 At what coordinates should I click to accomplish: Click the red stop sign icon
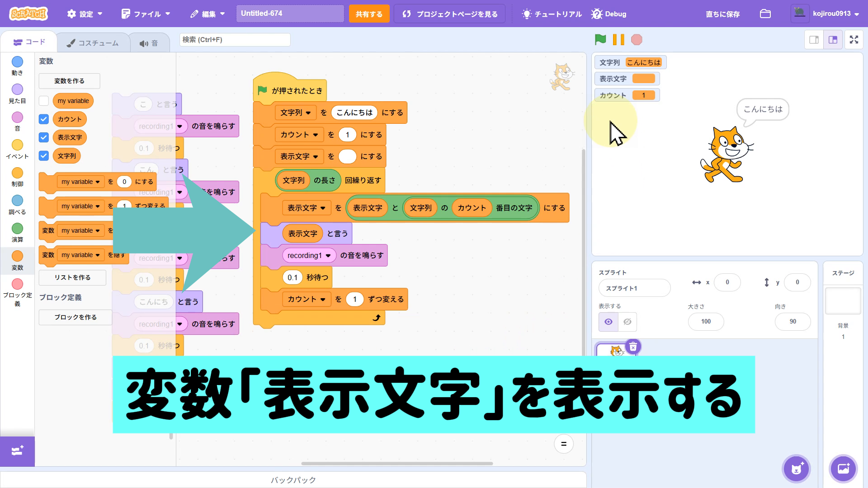coord(637,40)
